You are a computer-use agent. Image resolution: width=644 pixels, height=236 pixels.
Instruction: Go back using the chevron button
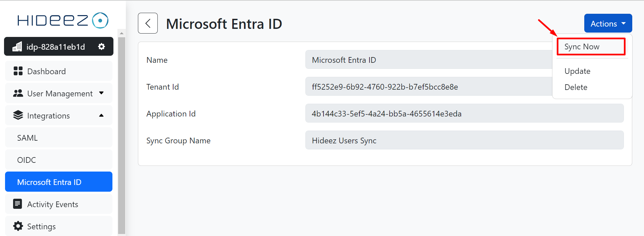[x=148, y=23]
